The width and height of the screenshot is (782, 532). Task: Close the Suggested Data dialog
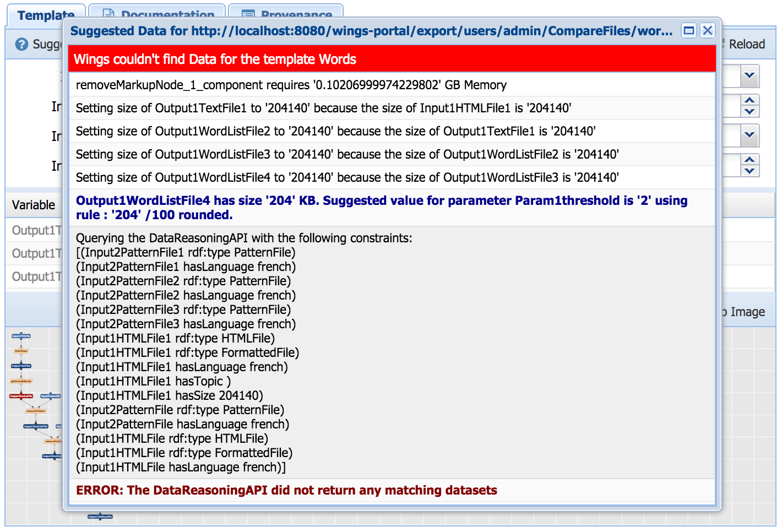click(708, 31)
